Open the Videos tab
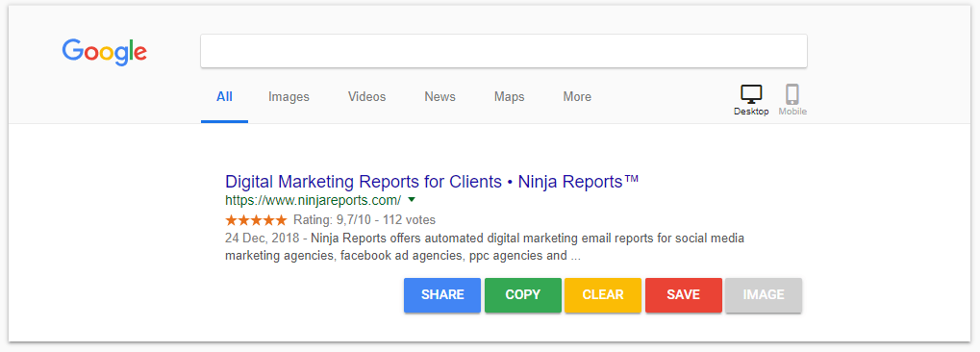Screen dimensions: 980x352 click(x=366, y=97)
